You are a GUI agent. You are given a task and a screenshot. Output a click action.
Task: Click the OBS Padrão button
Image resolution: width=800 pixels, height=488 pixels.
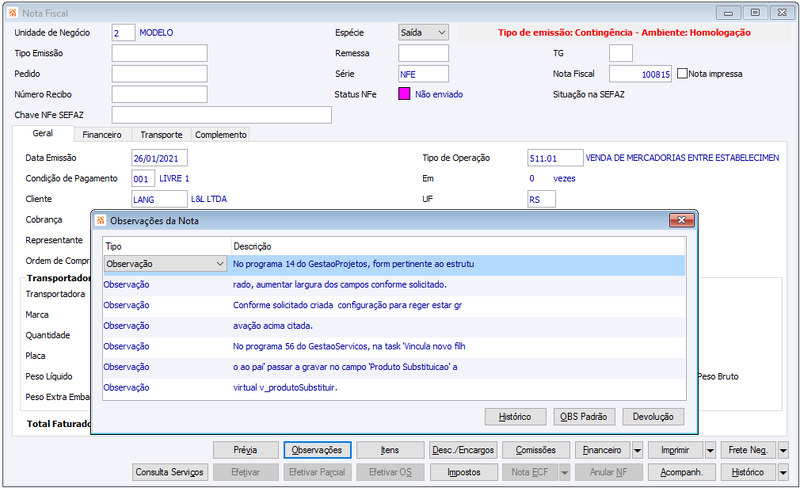[x=584, y=417]
